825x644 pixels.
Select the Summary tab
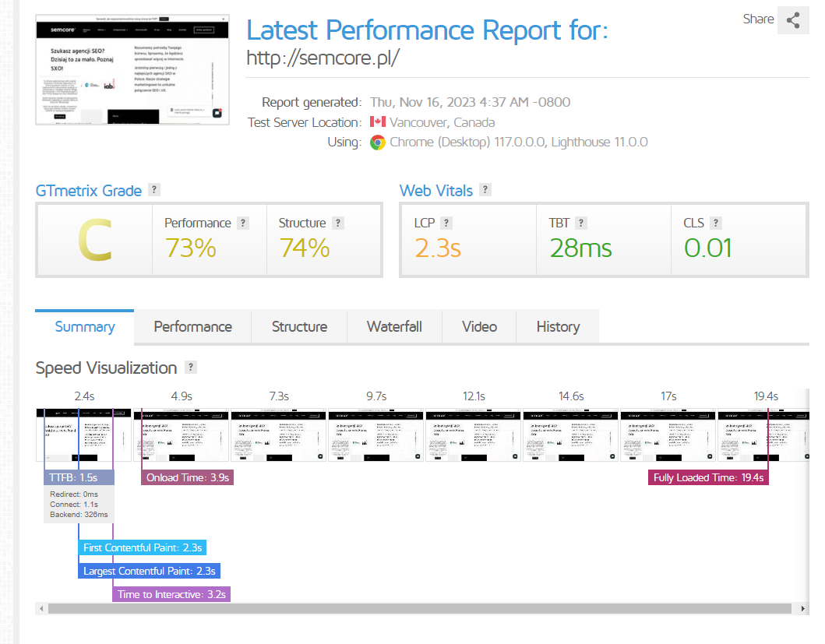85,327
